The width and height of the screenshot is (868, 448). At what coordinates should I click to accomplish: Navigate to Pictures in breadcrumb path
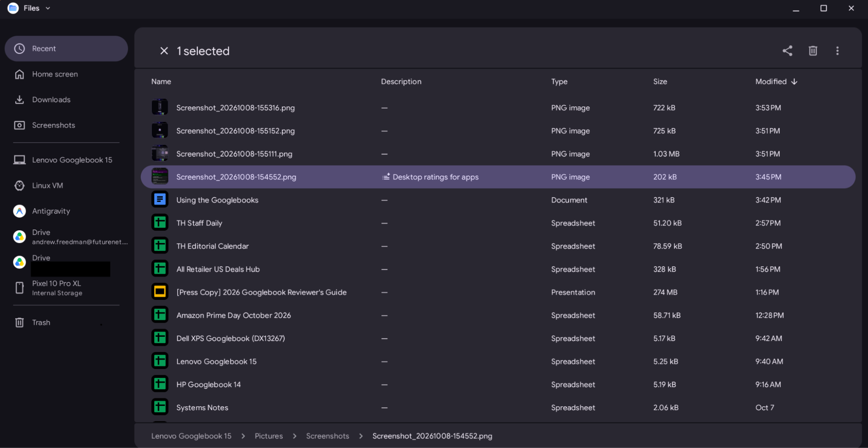coord(268,436)
